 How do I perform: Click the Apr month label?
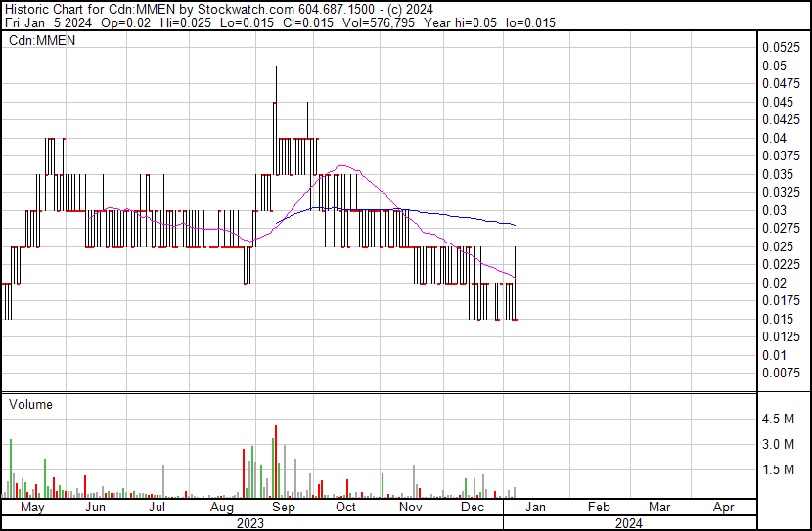point(723,508)
